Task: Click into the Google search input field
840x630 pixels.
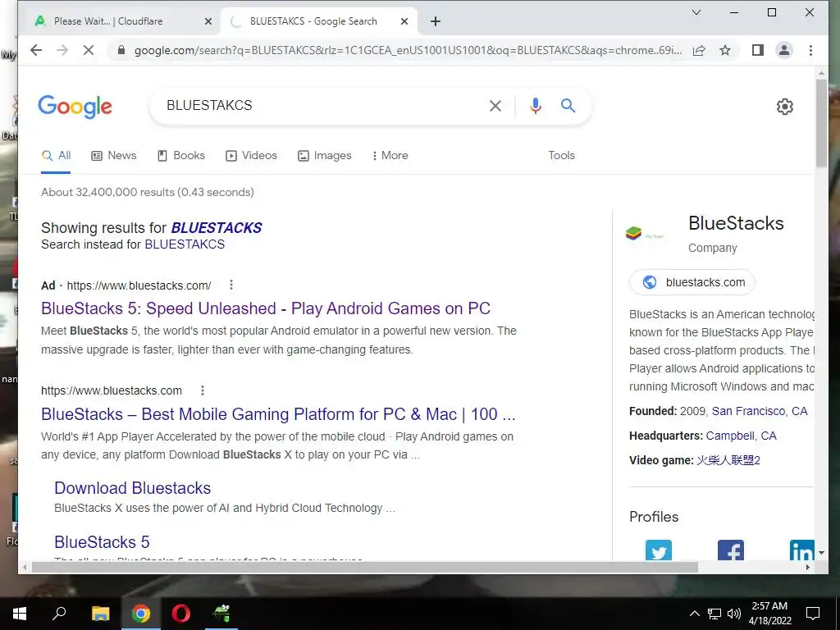Action: point(322,106)
